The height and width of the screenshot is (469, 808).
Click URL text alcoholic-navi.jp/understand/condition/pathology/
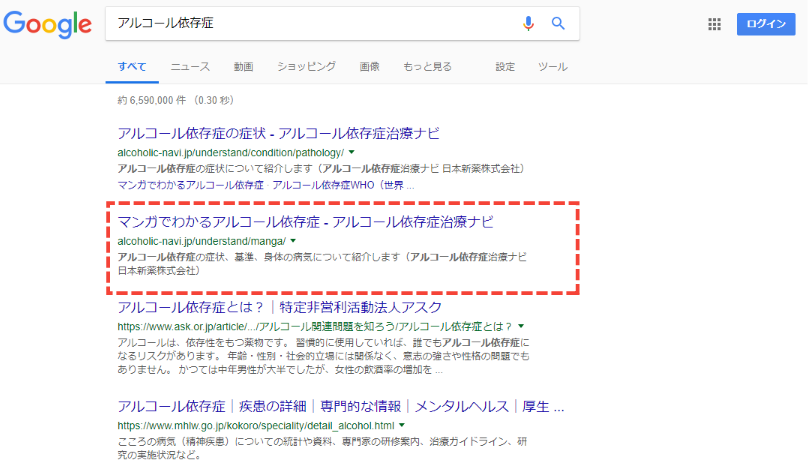pyautogui.click(x=230, y=153)
